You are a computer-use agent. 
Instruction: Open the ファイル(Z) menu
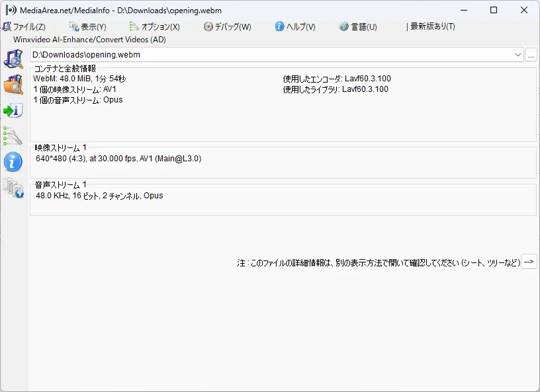click(x=24, y=26)
